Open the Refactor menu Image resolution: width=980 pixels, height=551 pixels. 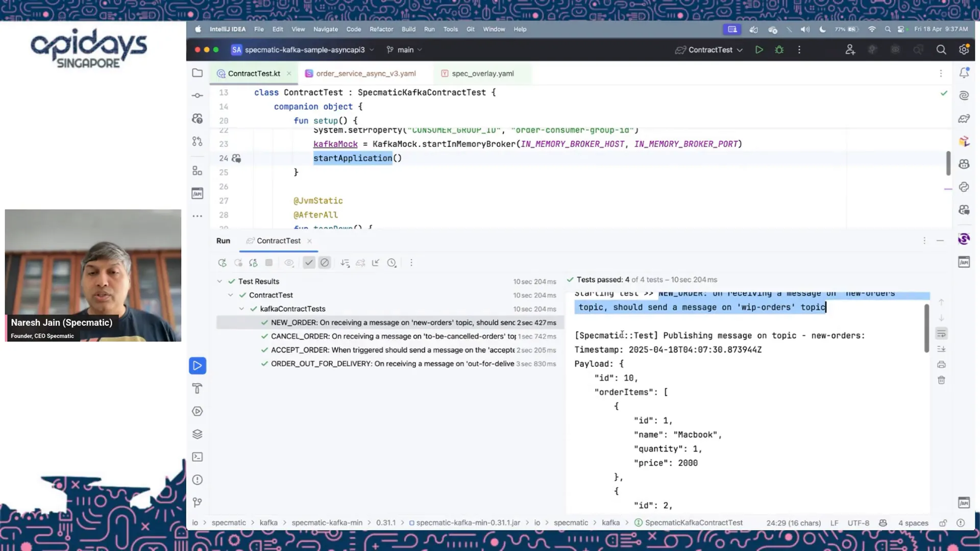[x=381, y=29]
